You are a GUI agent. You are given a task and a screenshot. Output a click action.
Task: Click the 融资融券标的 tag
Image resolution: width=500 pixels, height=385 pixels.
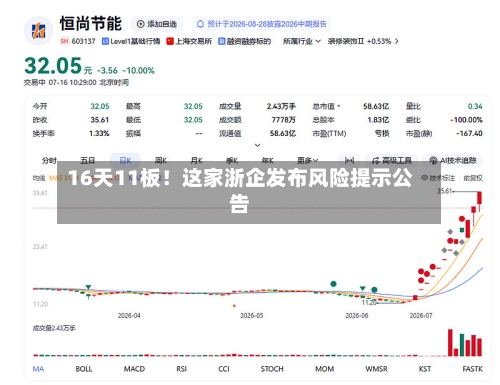[244, 41]
